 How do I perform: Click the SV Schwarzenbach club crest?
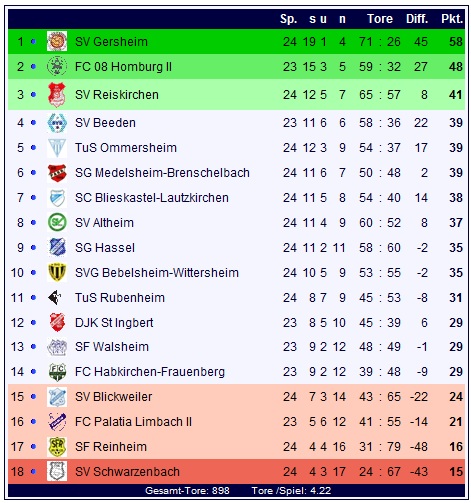click(57, 471)
